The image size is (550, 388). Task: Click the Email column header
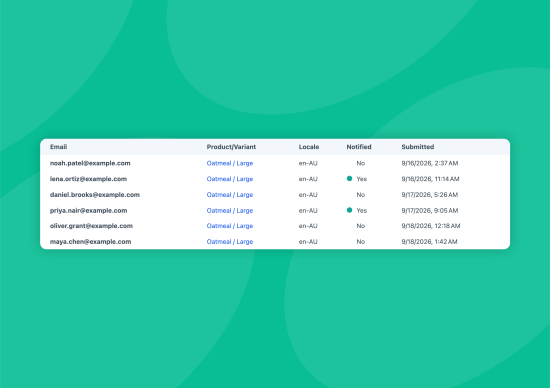pos(58,147)
